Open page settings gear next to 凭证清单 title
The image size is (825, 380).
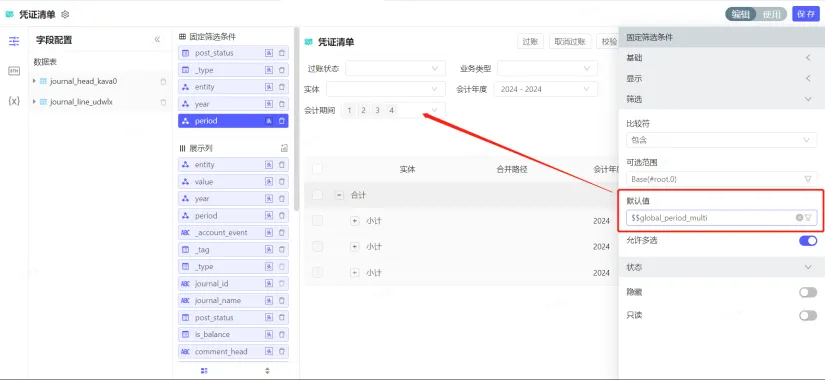pos(65,14)
